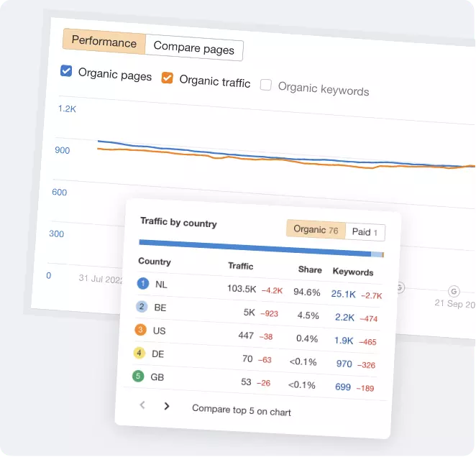Open the 699 keywords link for GB

[x=343, y=387]
